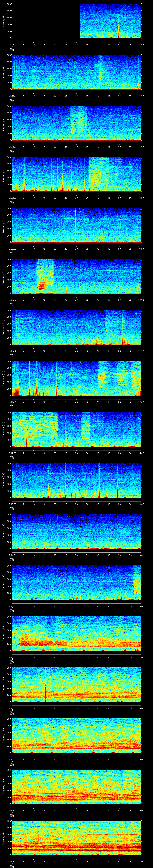Select the "18:00" end label
153x868 pixels.
tap(141, 708)
